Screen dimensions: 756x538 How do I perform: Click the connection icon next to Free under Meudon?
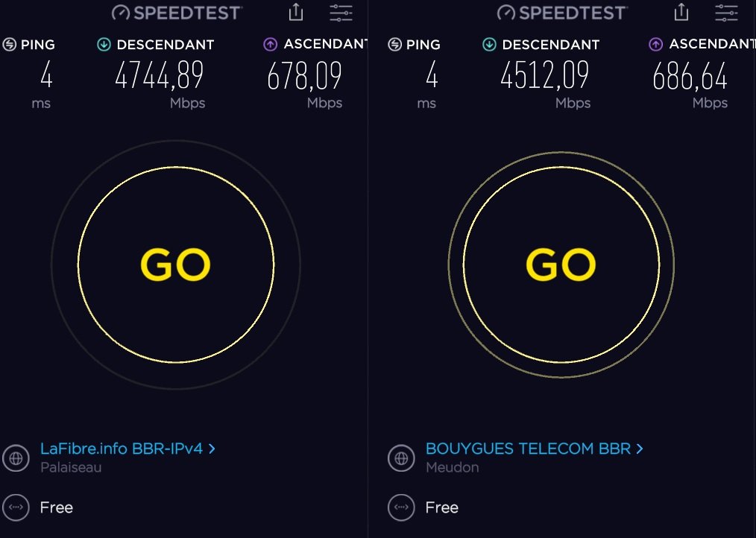point(401,507)
